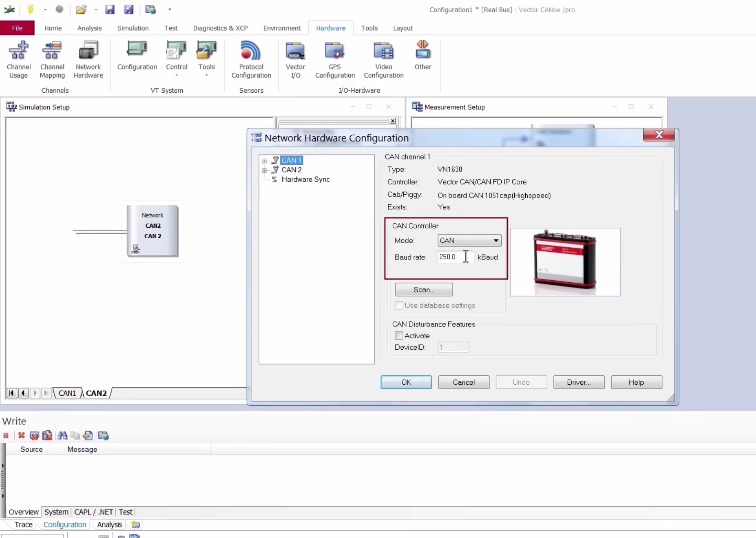Open VT System Control dropdown
Screen dimensions: 756x538
177,59
